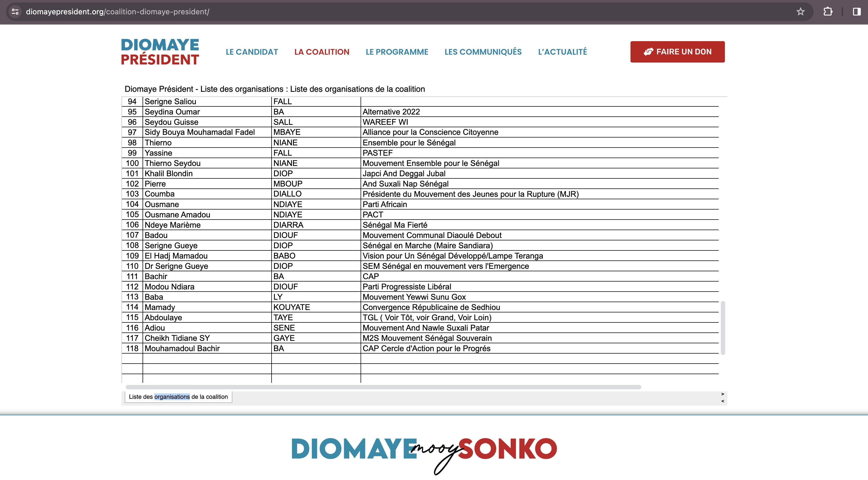868x480 pixels.
Task: Click the sheet tabs scroll left arrow
Action: (x=722, y=401)
